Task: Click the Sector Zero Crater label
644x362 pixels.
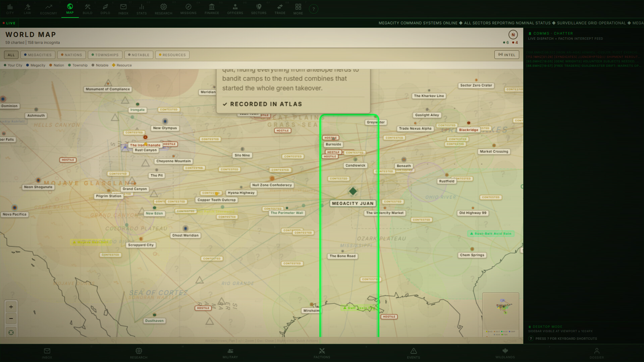Action: (476, 85)
